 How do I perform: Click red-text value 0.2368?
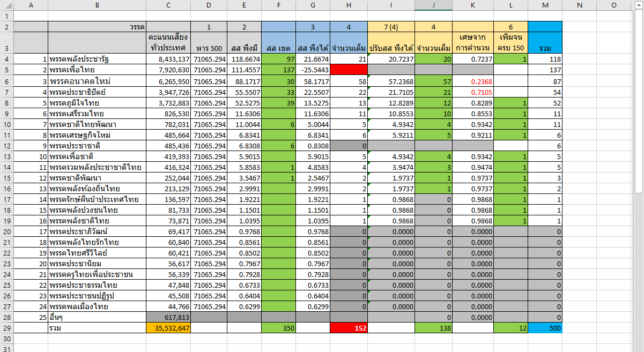click(x=472, y=80)
